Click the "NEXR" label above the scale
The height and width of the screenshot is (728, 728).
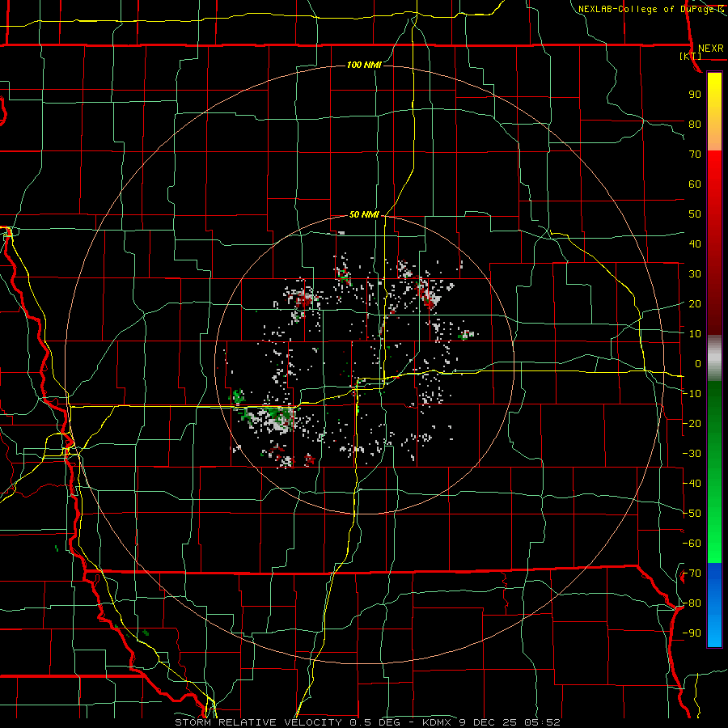[710, 49]
